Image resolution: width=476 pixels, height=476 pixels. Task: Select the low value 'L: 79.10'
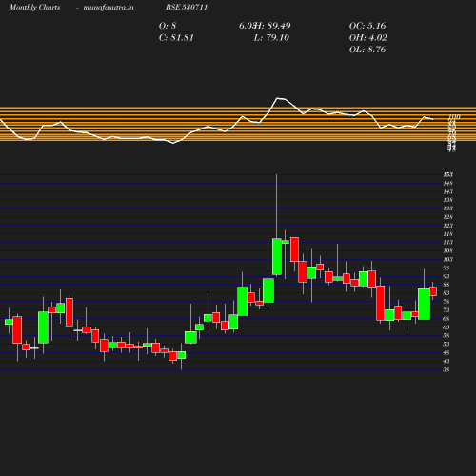tap(271, 38)
